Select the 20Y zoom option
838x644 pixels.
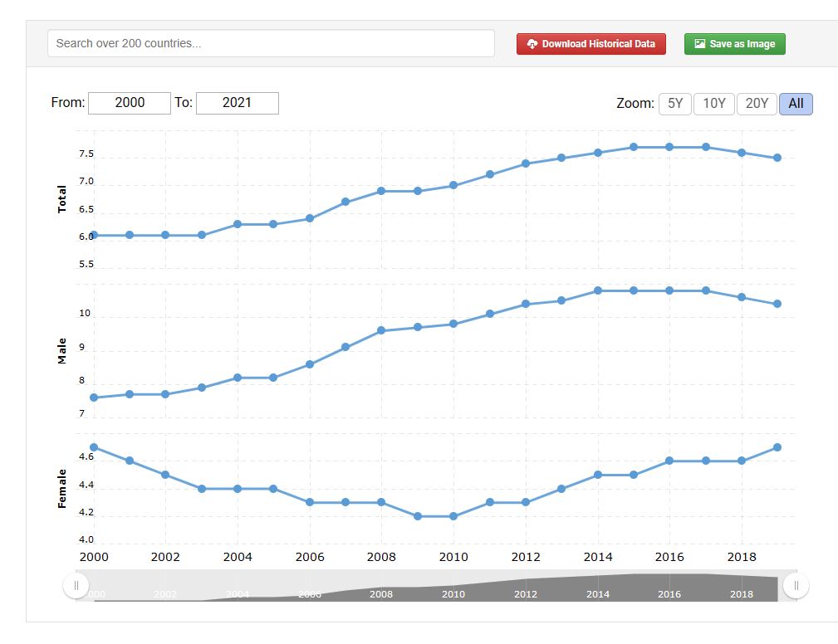pos(757,104)
